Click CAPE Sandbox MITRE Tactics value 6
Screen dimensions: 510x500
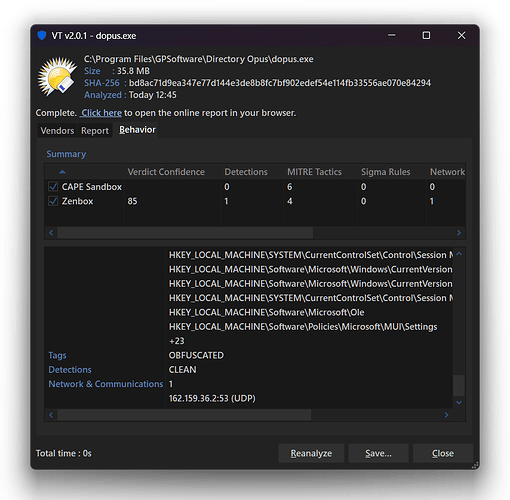(x=290, y=187)
